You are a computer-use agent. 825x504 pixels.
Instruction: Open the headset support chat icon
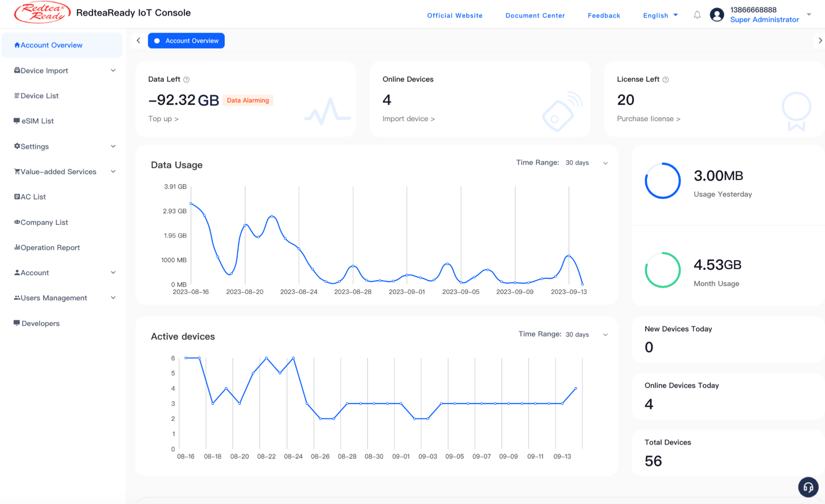pyautogui.click(x=808, y=487)
